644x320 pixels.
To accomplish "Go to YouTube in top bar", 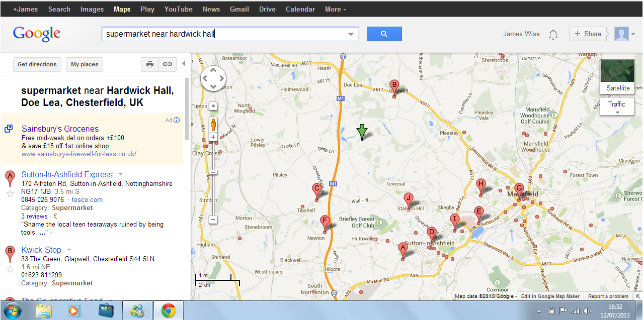I will click(179, 9).
